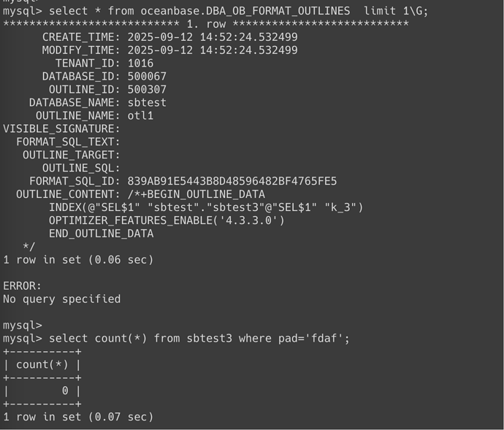Click the count result value 0
The image size is (504, 430).
click(65, 391)
